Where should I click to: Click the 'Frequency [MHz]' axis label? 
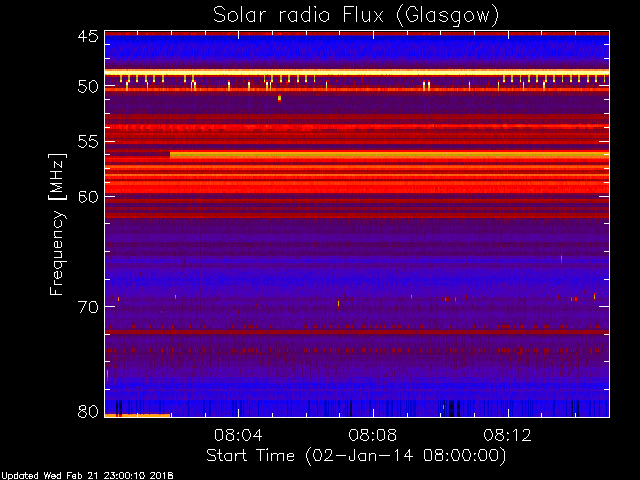[x=57, y=224]
